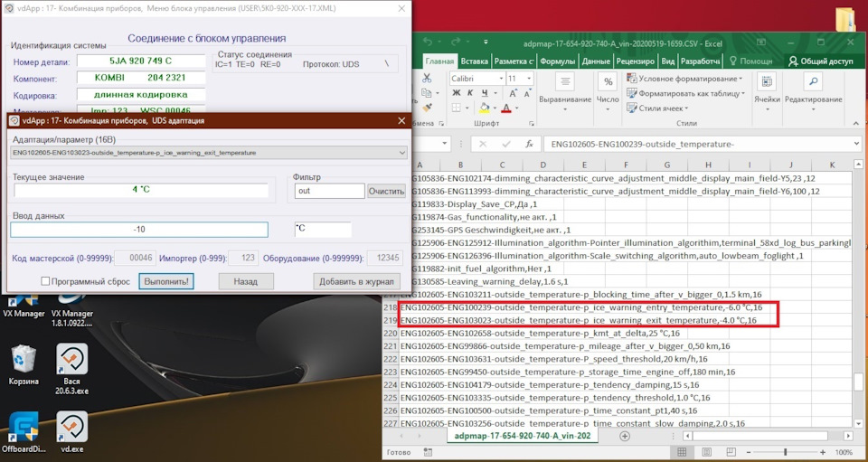Collapse the Excel ribbon with caret
Image resolution: width=868 pixels, height=462 pixels.
pos(856,123)
